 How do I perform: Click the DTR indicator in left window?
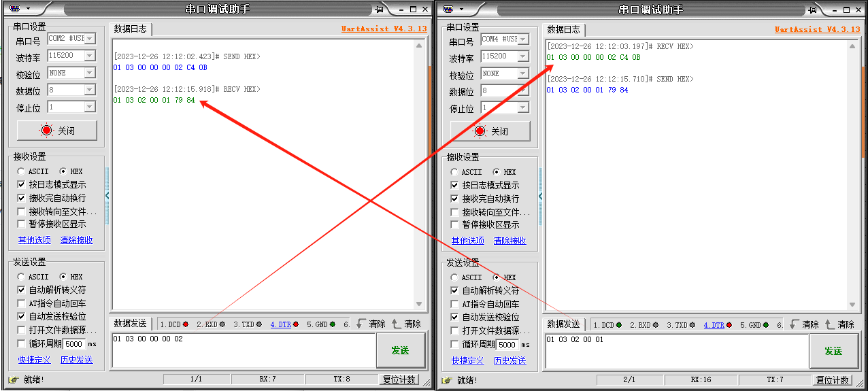284,324
